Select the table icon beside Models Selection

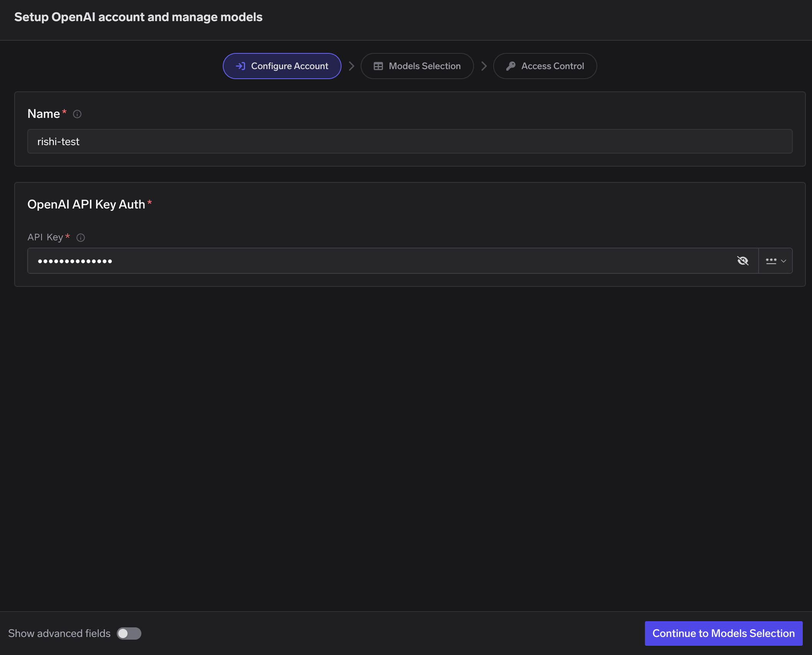point(378,66)
